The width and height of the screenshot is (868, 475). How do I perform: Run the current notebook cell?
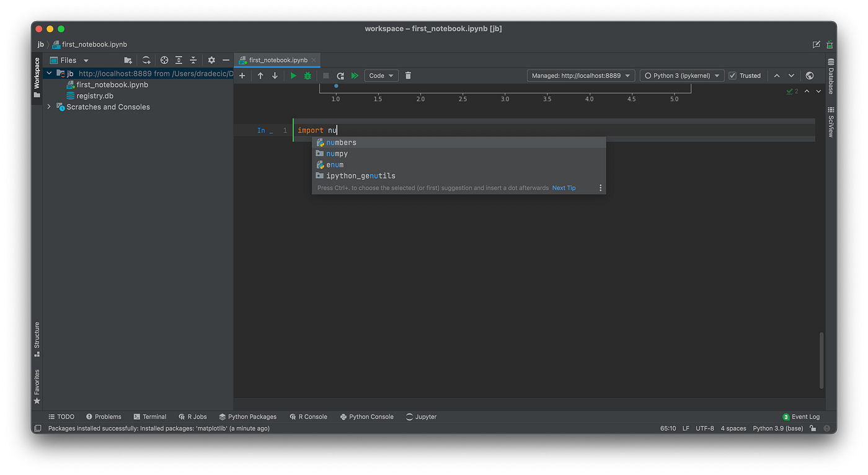[x=293, y=75]
